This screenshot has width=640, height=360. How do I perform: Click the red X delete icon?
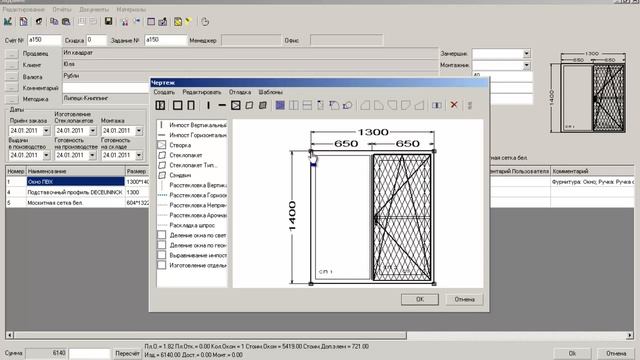[x=454, y=105]
